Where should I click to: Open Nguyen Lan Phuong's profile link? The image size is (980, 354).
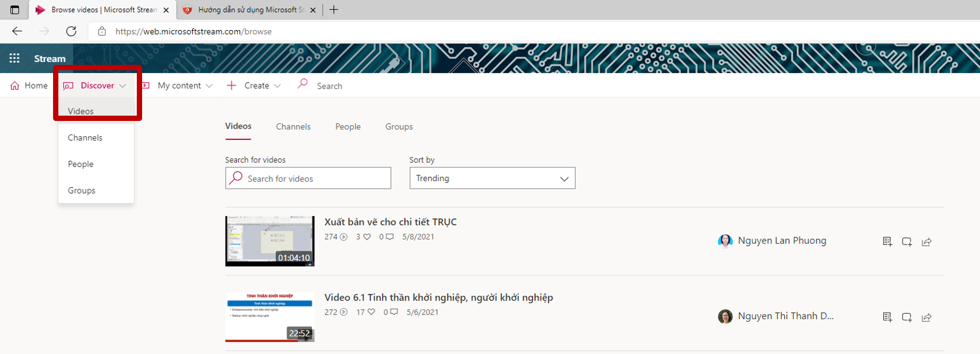(x=781, y=241)
